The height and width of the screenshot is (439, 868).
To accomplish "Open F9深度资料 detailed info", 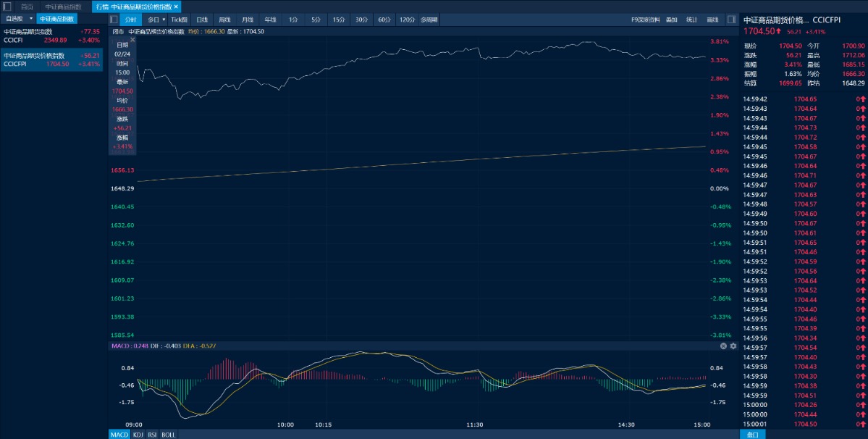I will pos(646,20).
